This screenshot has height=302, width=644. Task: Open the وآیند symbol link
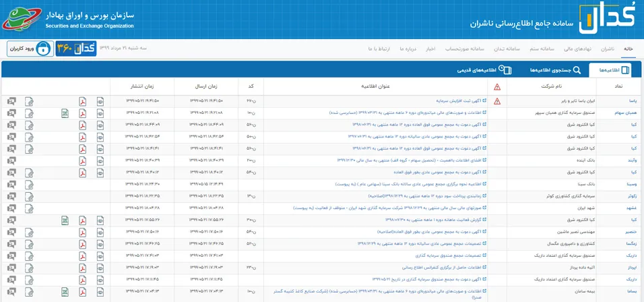click(633, 161)
